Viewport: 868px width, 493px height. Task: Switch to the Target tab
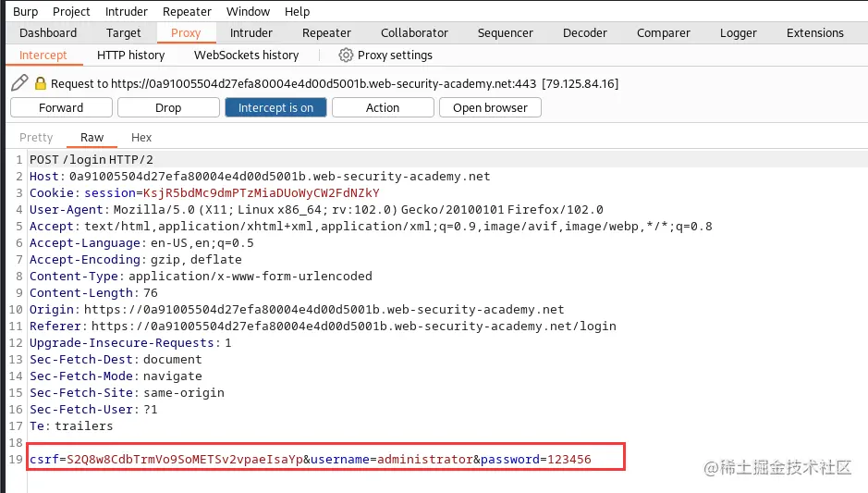124,32
